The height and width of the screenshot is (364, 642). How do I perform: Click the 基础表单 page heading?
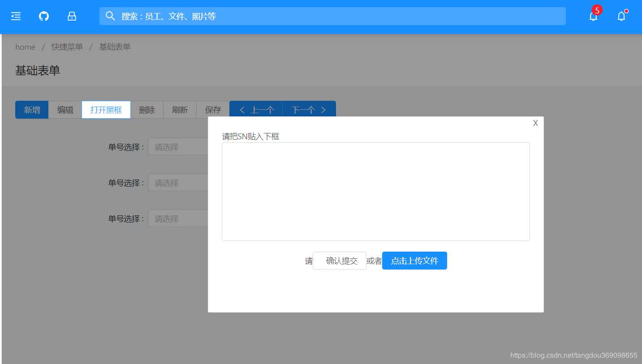point(38,70)
